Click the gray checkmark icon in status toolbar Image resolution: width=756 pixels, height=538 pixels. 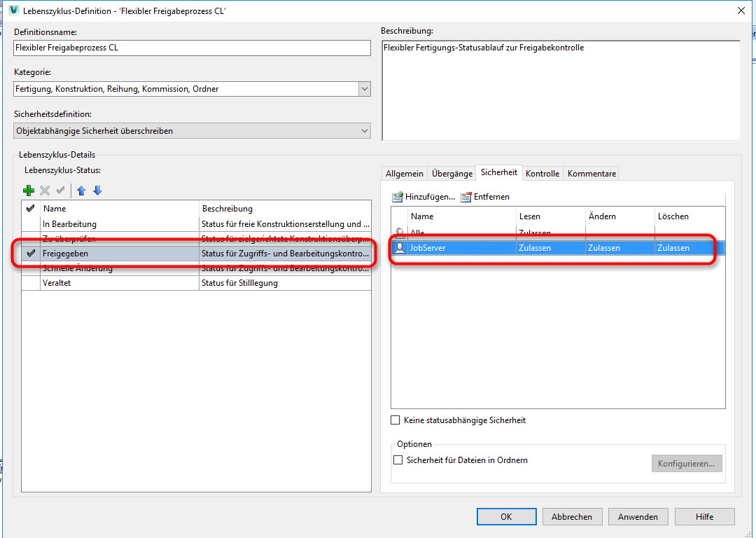60,190
